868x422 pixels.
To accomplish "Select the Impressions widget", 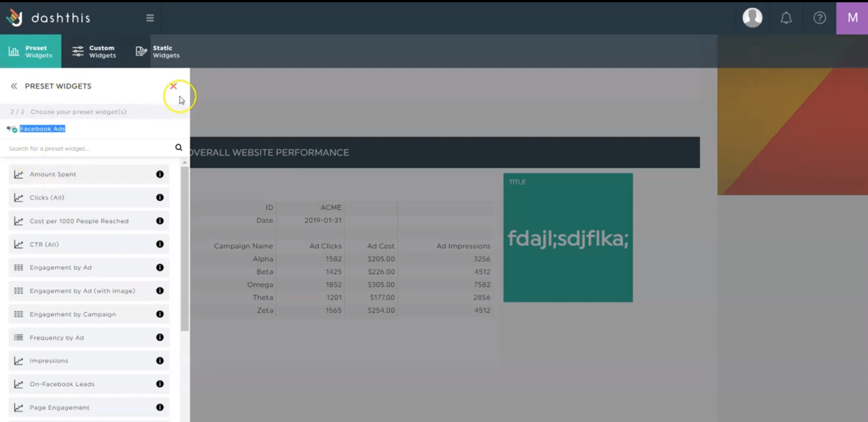I will pos(89,361).
